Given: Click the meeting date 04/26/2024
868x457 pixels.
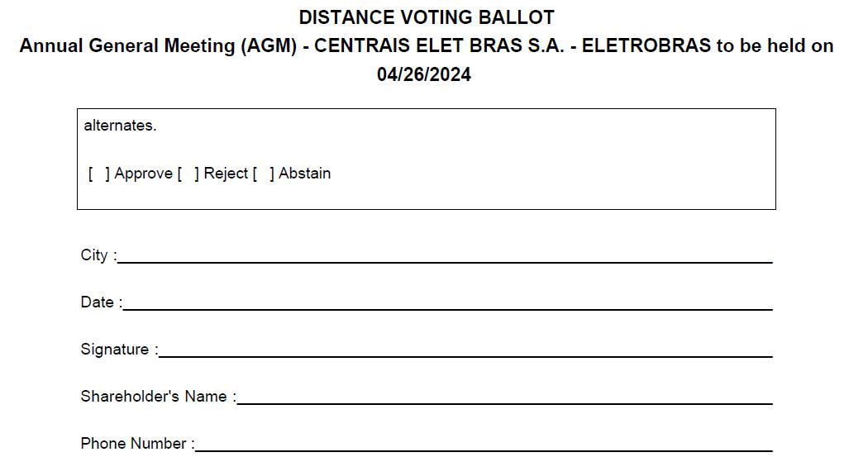Looking at the screenshot, I should click(x=424, y=74).
